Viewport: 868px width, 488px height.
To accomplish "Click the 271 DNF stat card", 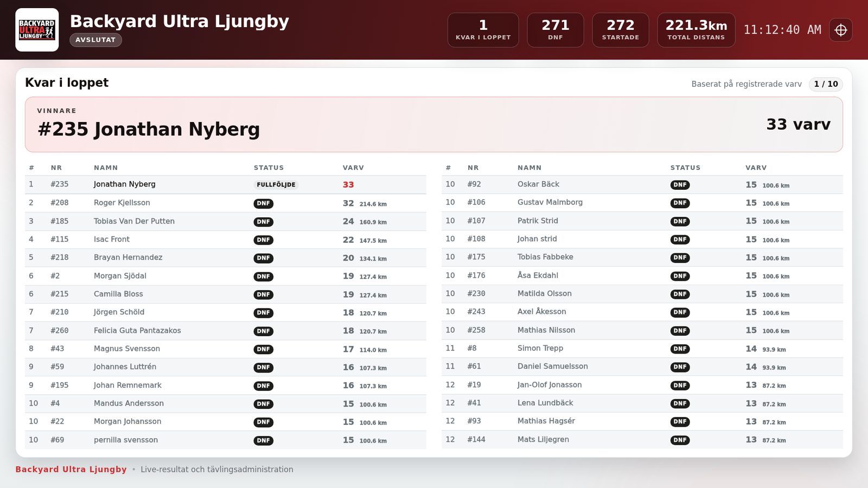I will (555, 30).
